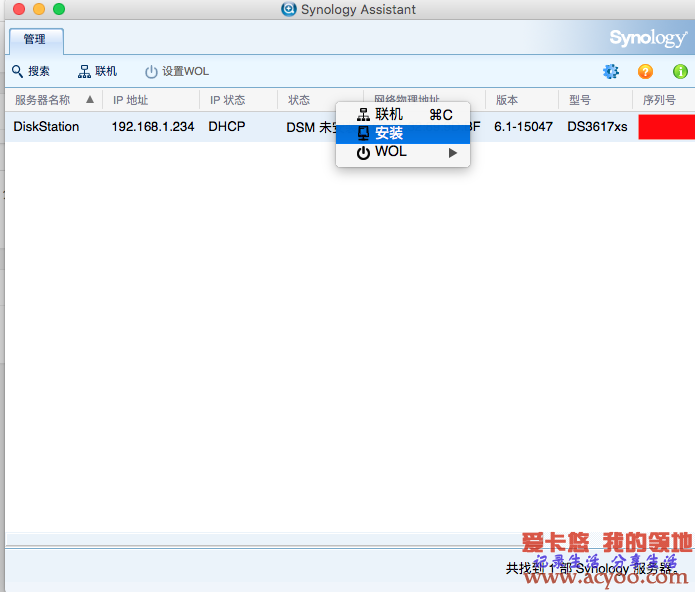The width and height of the screenshot is (695, 592).
Task: Open the blue gear settings icon
Action: pyautogui.click(x=611, y=71)
